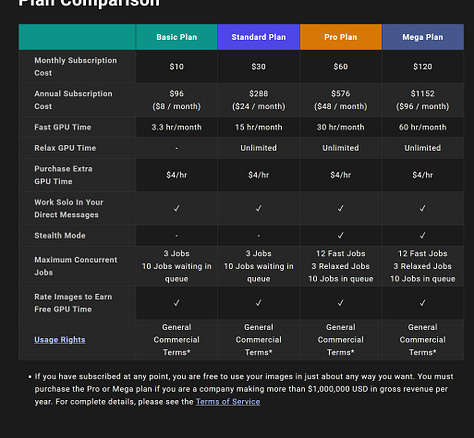This screenshot has width=474, height=438.
Task: Click the $10 monthly cost cell
Action: 177,67
